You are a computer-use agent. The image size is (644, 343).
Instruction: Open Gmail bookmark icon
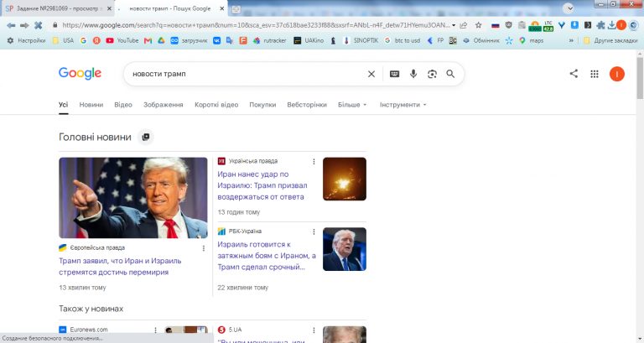coord(148,40)
